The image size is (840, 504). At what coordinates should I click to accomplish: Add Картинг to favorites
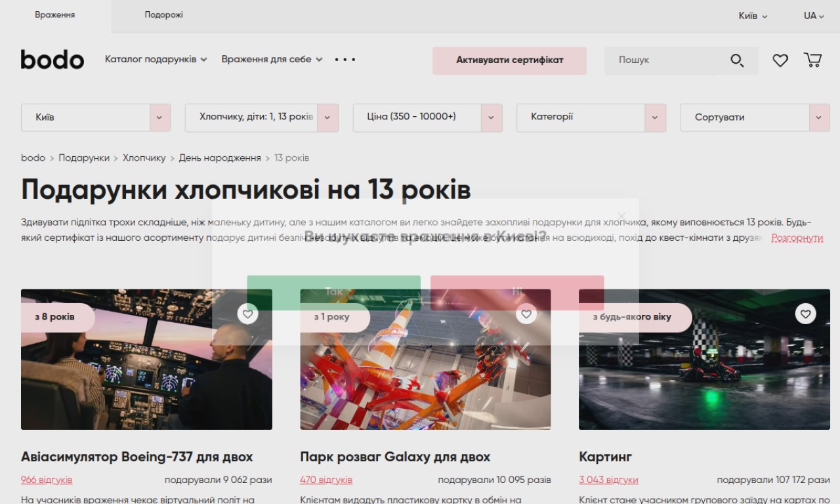pyautogui.click(x=806, y=314)
